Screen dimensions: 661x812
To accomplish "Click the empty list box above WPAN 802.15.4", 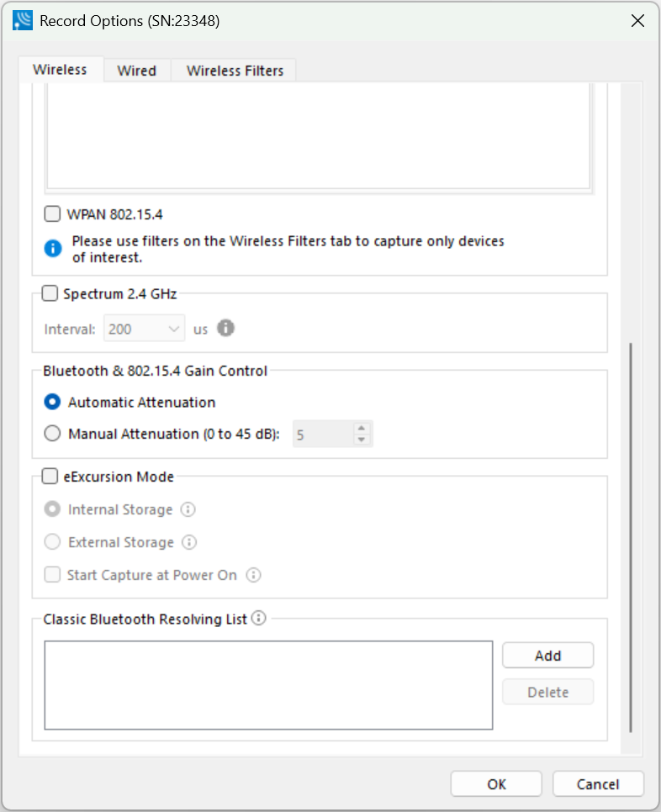I will pyautogui.click(x=319, y=137).
